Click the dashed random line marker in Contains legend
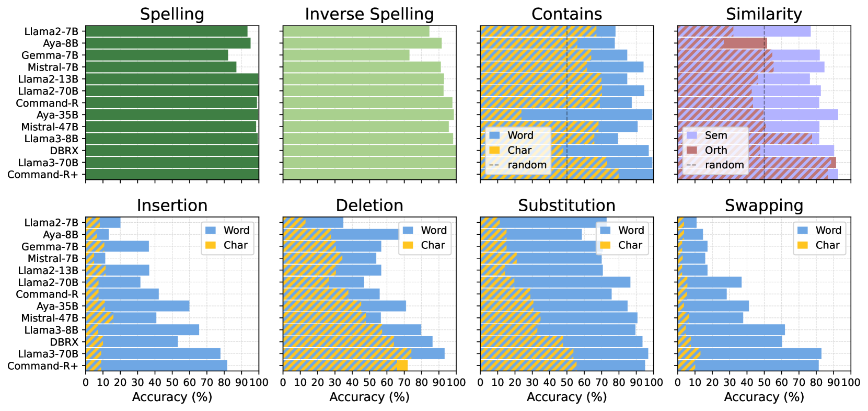868x411 pixels. [494, 165]
